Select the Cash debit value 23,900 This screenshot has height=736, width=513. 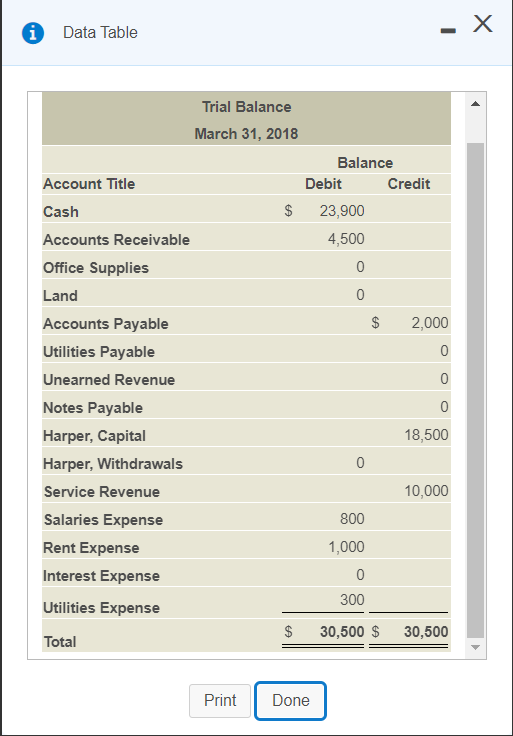click(x=342, y=211)
